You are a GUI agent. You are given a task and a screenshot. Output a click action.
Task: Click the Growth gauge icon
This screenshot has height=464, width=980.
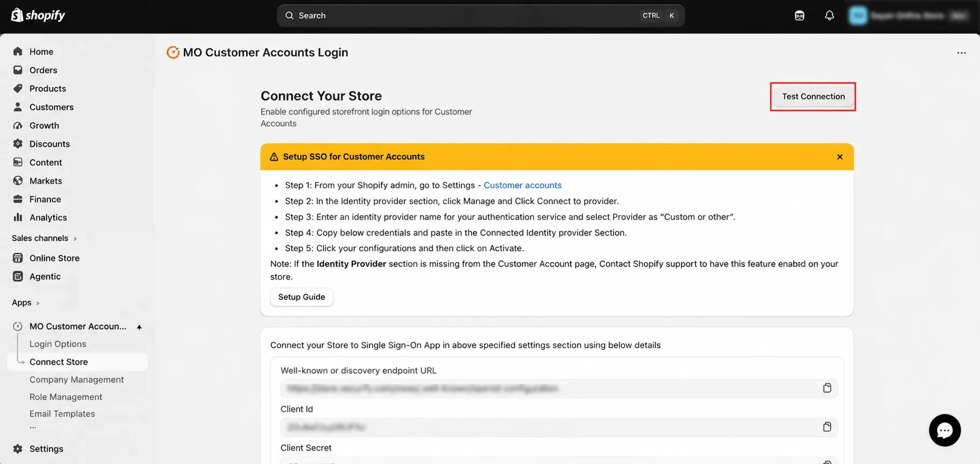click(x=18, y=125)
